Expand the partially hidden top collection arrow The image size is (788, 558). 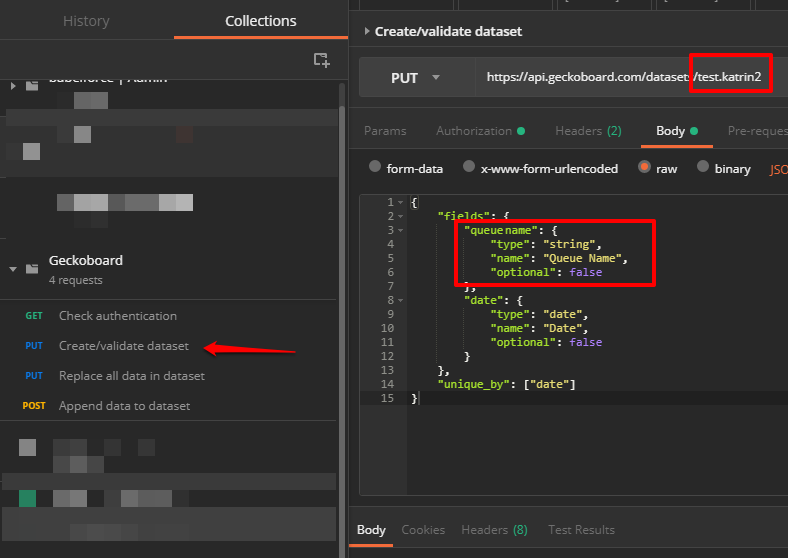pyautogui.click(x=13, y=86)
